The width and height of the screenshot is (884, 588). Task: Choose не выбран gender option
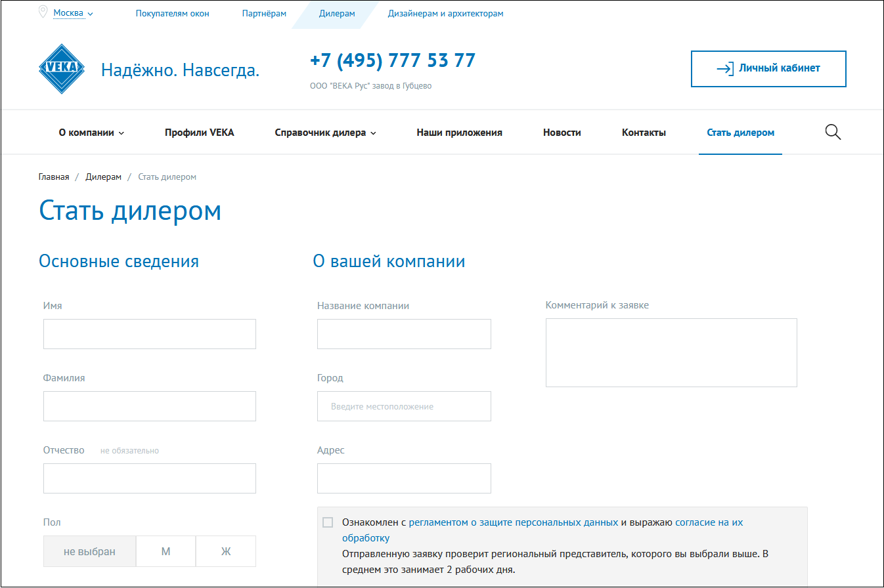(x=89, y=551)
